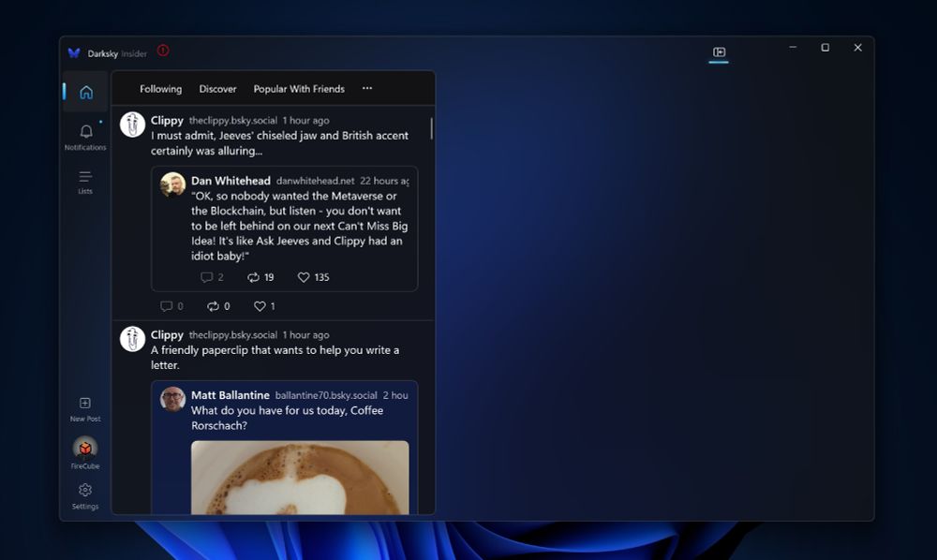Image resolution: width=937 pixels, height=560 pixels.
Task: Open Clippy name on Jeeves post
Action: pyautogui.click(x=167, y=121)
